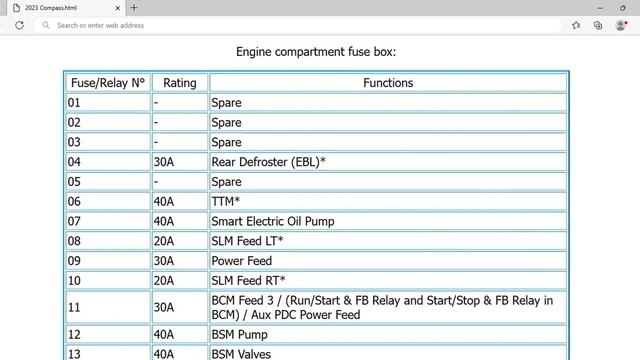Click the BSM Pump function cell

388,335
